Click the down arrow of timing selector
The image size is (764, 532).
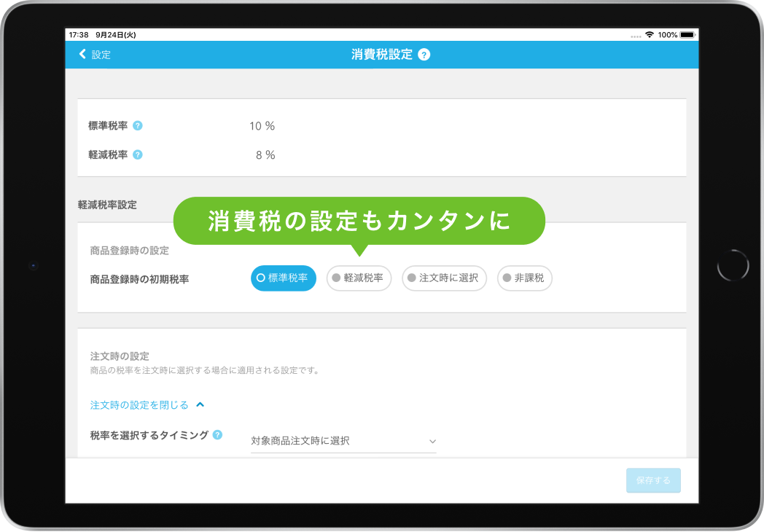[x=432, y=442]
